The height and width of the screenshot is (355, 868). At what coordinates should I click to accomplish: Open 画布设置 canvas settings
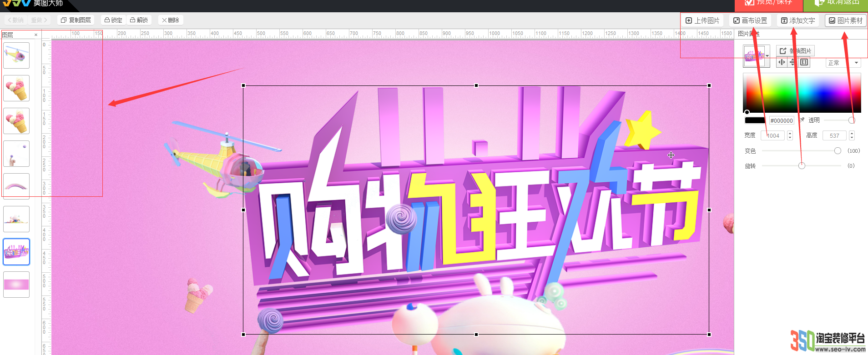pyautogui.click(x=750, y=20)
